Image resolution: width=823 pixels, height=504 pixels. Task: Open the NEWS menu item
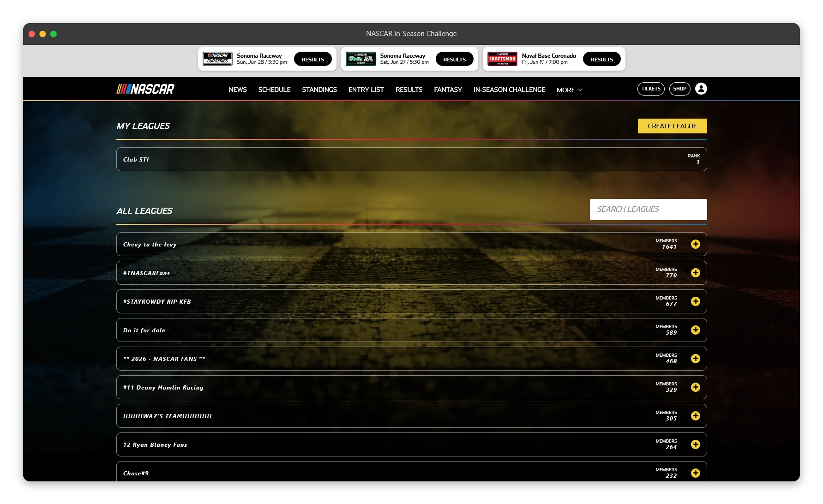238,90
